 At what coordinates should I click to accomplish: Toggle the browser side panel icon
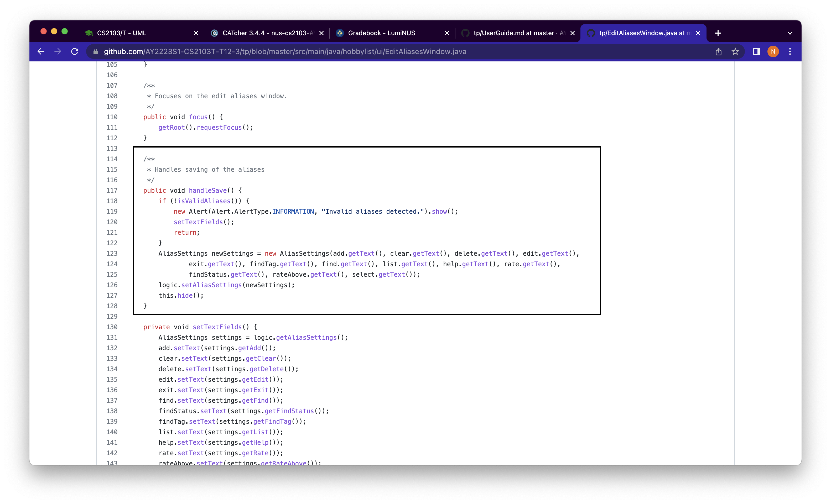[x=756, y=51]
